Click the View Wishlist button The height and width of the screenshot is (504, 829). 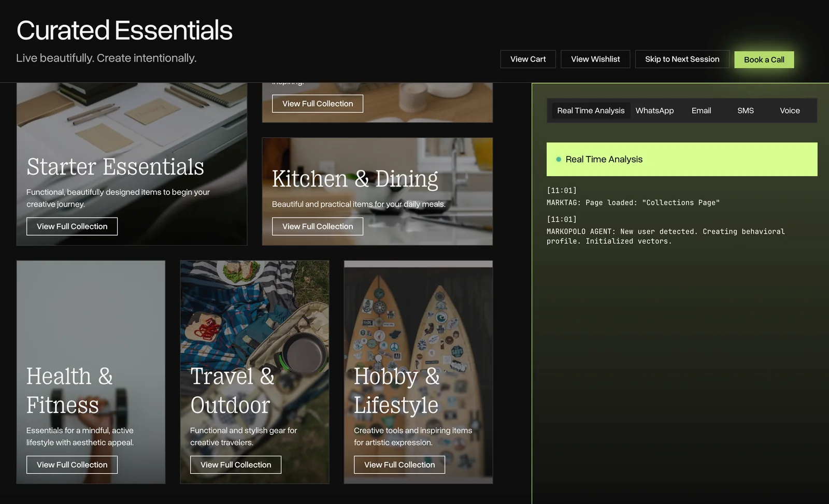(x=595, y=59)
